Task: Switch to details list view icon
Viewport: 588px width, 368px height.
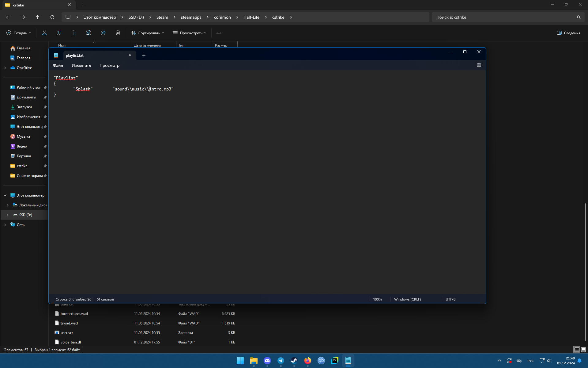Action: pyautogui.click(x=577, y=350)
